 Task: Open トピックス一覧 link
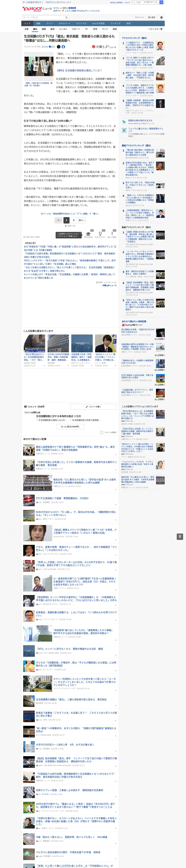coord(155,29)
